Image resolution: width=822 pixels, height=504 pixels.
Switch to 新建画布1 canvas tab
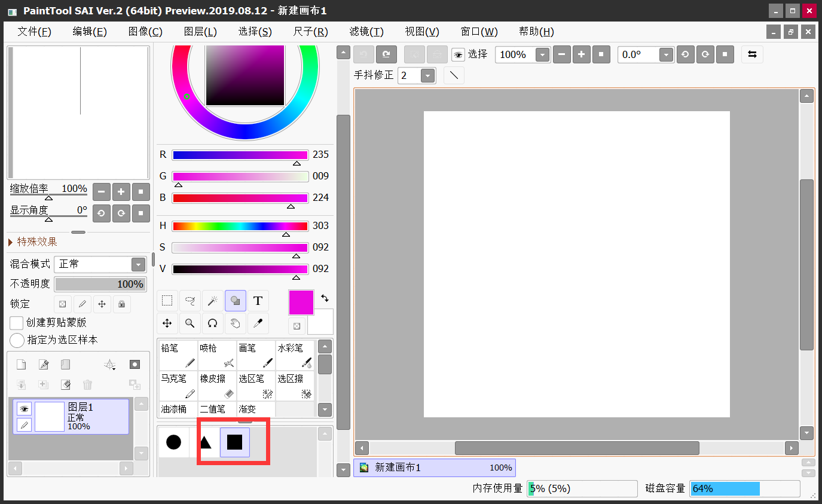(x=435, y=468)
